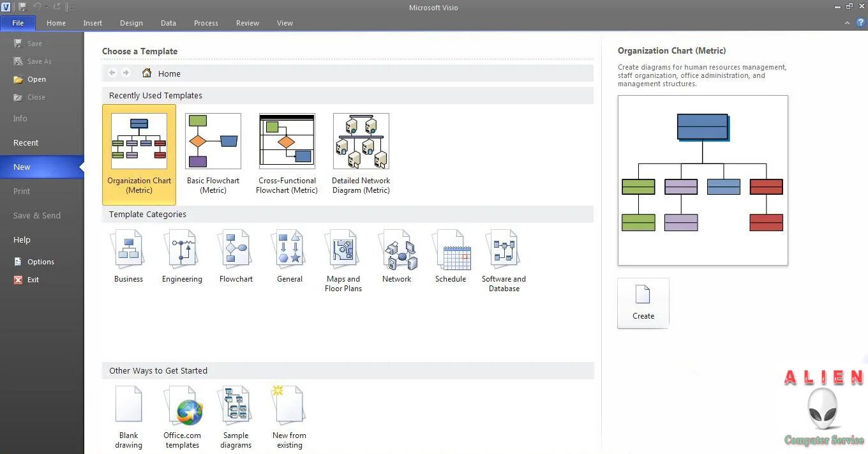
Task: Switch to the Design ribbon tab
Action: coord(131,23)
